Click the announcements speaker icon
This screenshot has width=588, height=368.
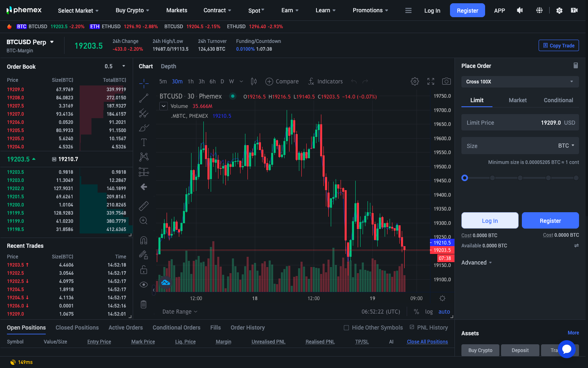click(520, 10)
